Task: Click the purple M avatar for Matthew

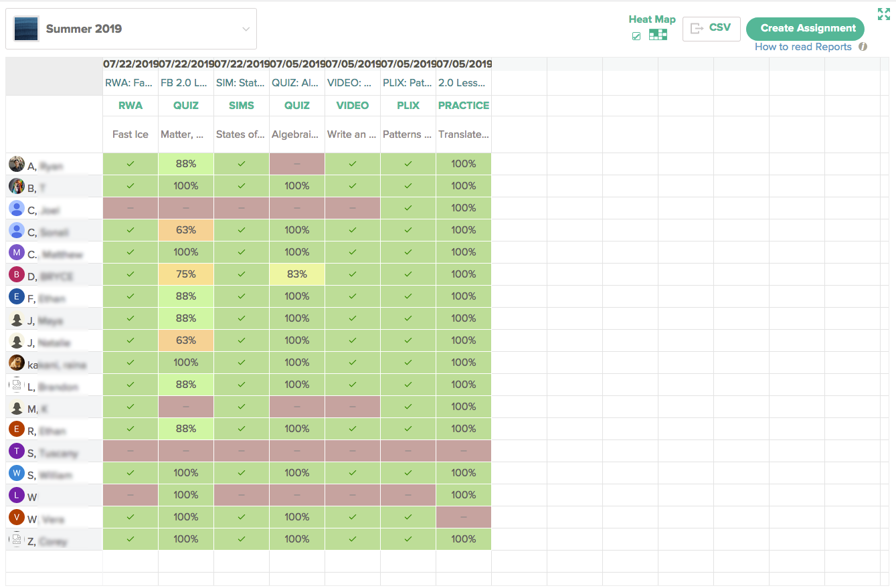Action: coord(17,252)
